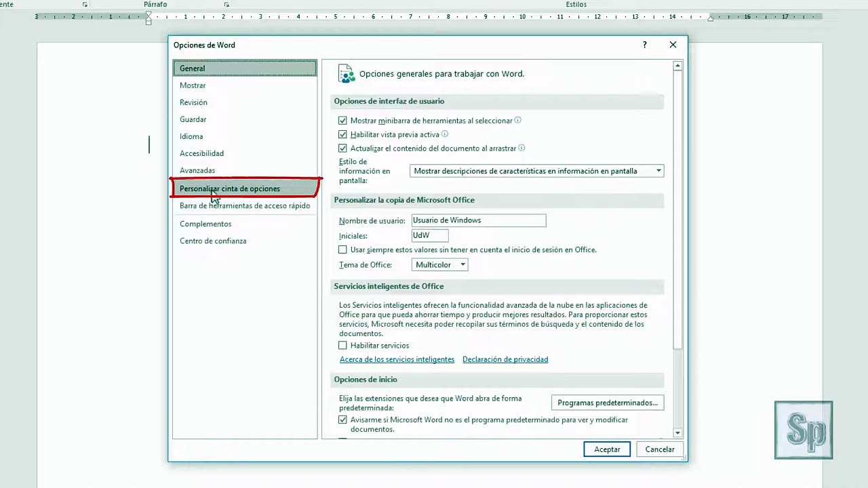This screenshot has height=488, width=868.
Task: Toggle Avisarme si Microsoft Word no es predeterminado
Action: coord(342,420)
